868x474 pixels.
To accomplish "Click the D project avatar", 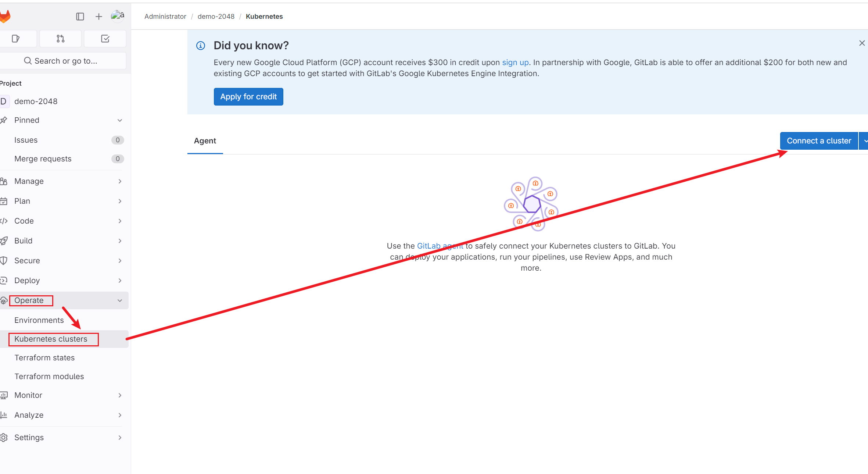I will 4,101.
